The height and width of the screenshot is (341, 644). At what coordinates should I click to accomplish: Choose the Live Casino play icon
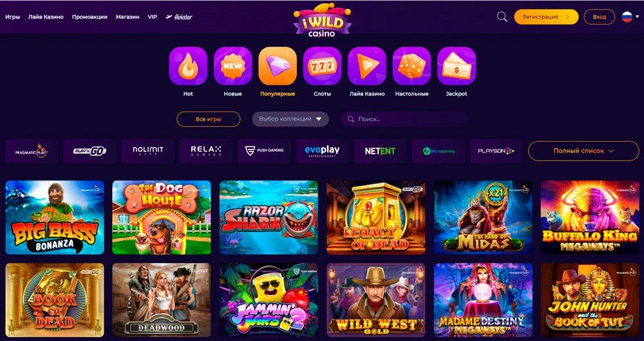pos(367,66)
